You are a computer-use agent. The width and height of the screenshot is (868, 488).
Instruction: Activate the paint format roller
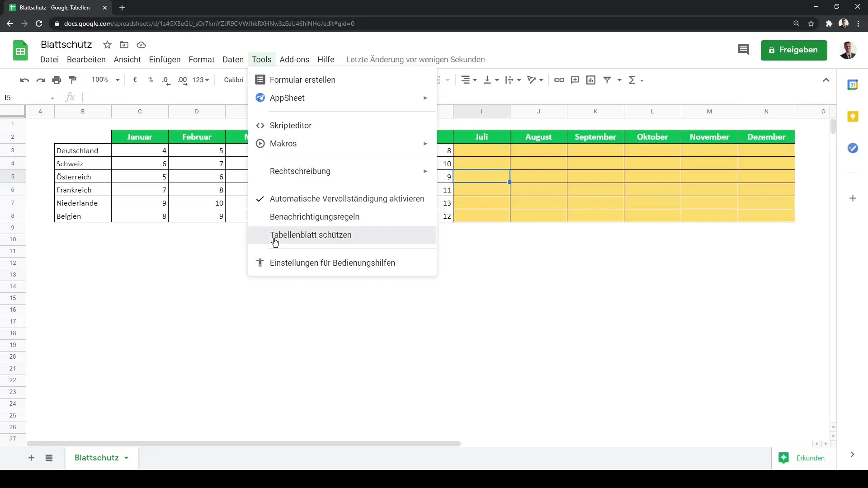click(x=72, y=80)
